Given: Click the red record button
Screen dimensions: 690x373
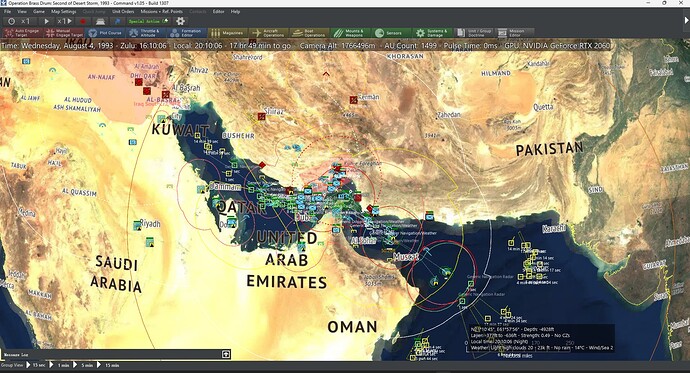Looking at the screenshot, I should click(83, 21).
